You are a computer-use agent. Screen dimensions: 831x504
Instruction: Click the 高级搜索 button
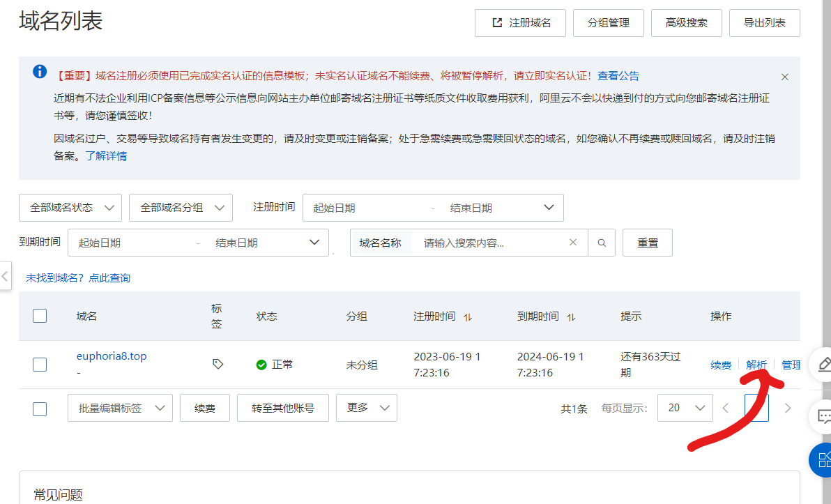686,23
